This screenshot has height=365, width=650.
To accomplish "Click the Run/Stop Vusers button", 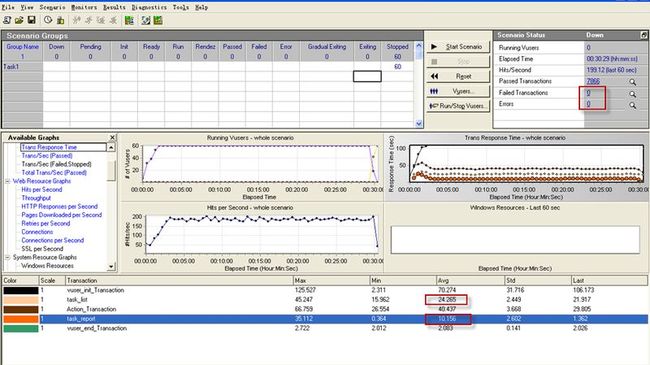I will point(458,106).
